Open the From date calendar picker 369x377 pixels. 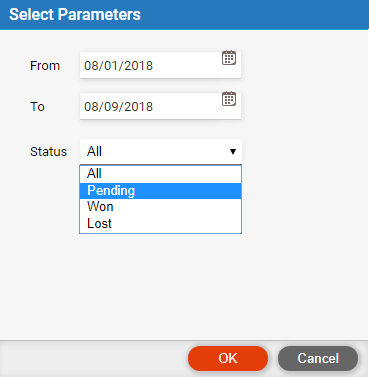229,58
